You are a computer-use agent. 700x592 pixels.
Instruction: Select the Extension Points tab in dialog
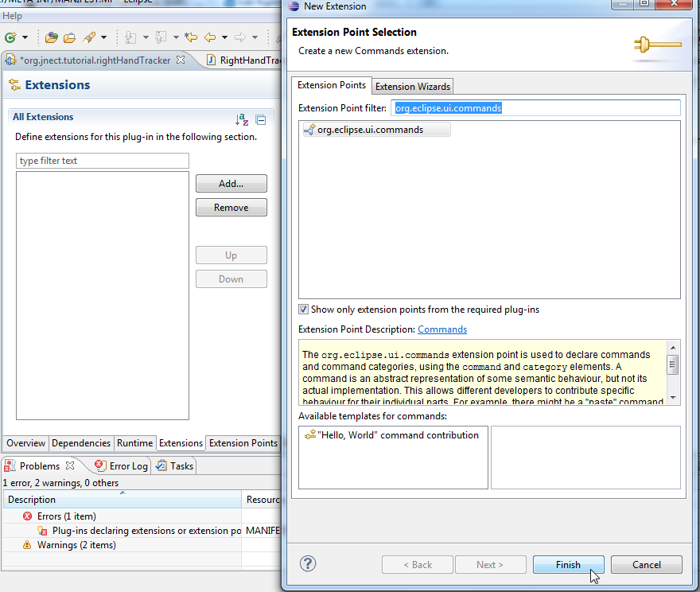coord(331,85)
